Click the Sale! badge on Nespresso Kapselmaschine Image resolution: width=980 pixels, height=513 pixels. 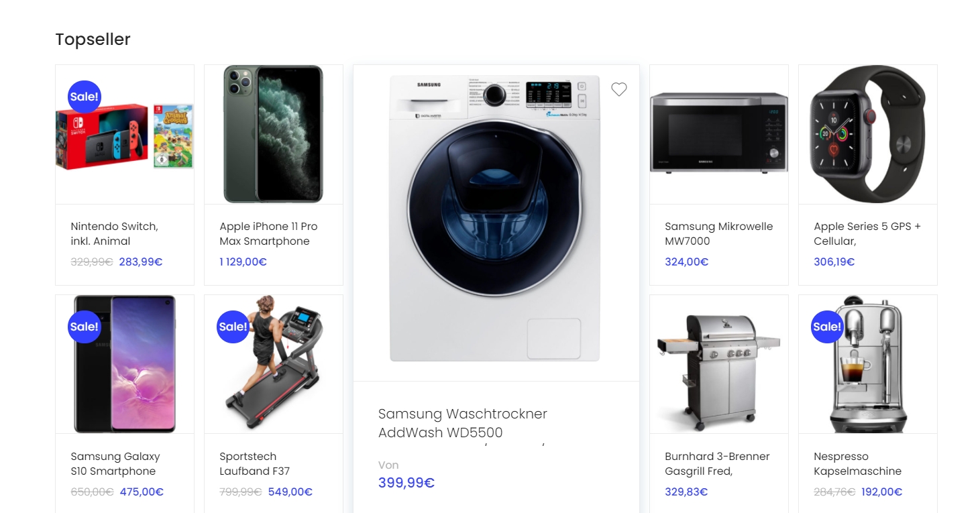pyautogui.click(x=826, y=327)
